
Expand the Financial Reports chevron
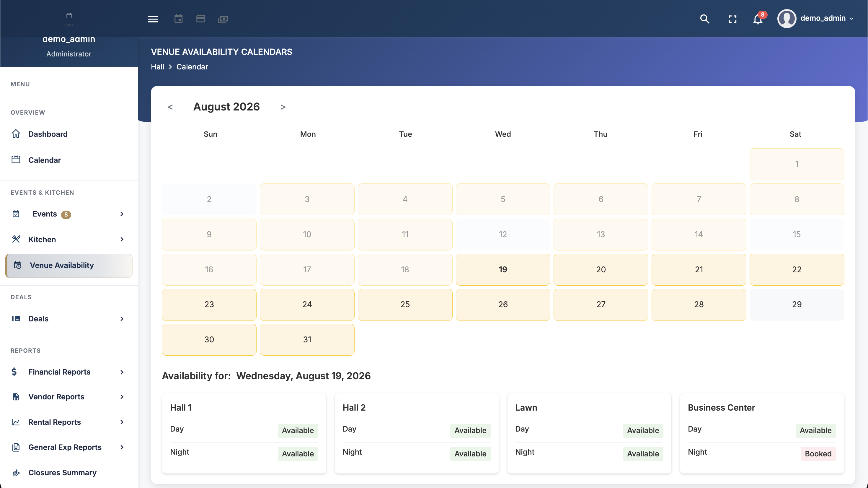point(122,372)
